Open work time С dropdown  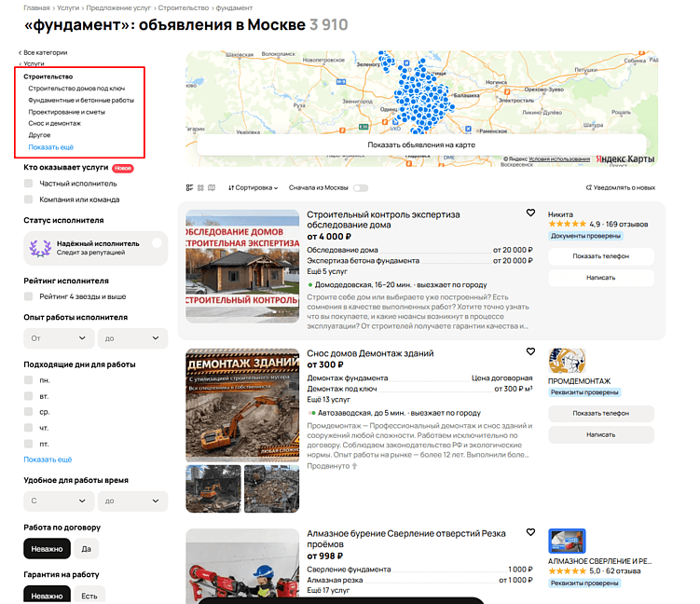tap(59, 501)
